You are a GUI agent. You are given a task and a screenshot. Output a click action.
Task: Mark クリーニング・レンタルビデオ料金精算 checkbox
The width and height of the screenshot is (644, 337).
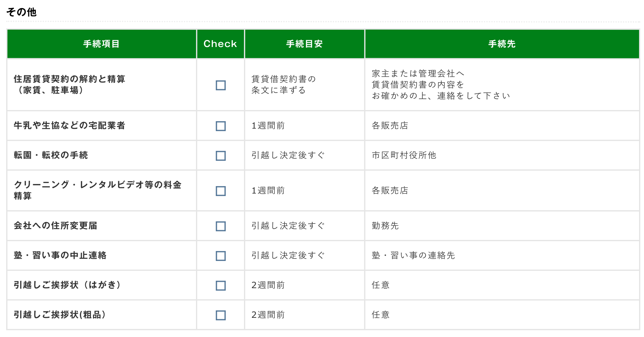pos(220,191)
